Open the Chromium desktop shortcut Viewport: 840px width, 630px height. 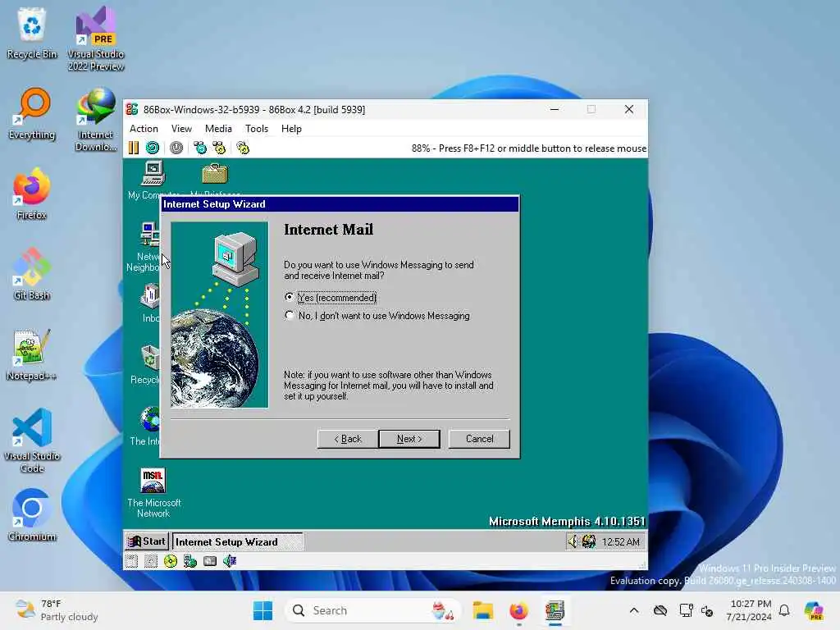(32, 515)
